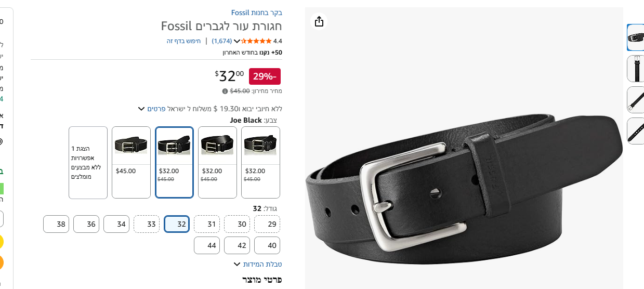
Task: Visit the Fossil store link
Action: [x=257, y=12]
